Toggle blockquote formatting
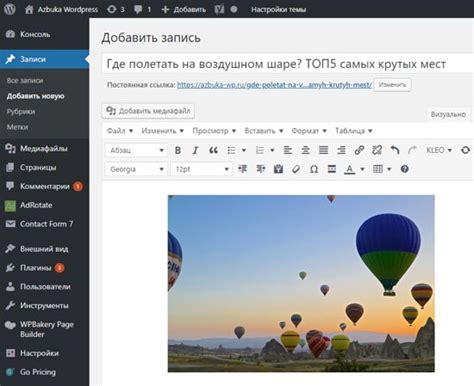 (x=213, y=150)
